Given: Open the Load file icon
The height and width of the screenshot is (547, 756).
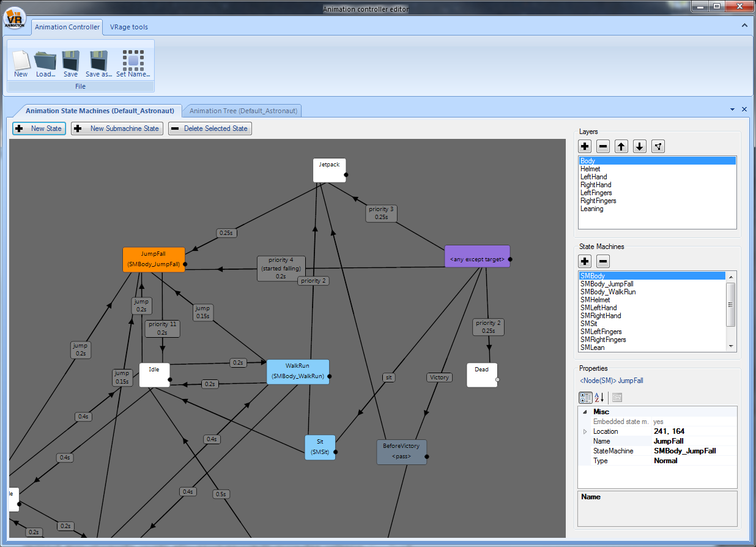Looking at the screenshot, I should 45,61.
